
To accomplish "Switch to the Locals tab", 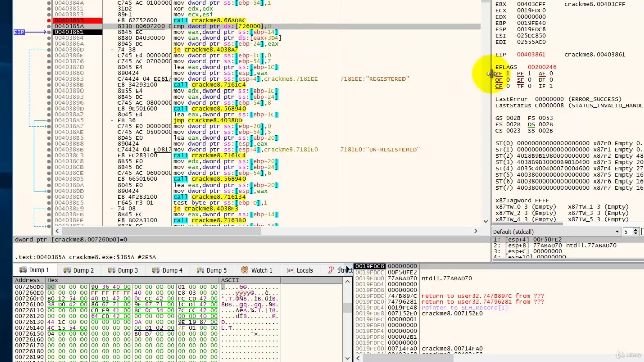I will tap(299, 270).
